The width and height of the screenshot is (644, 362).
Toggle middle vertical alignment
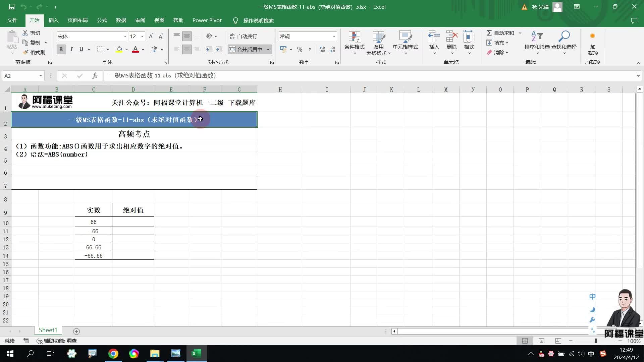pos(187,36)
